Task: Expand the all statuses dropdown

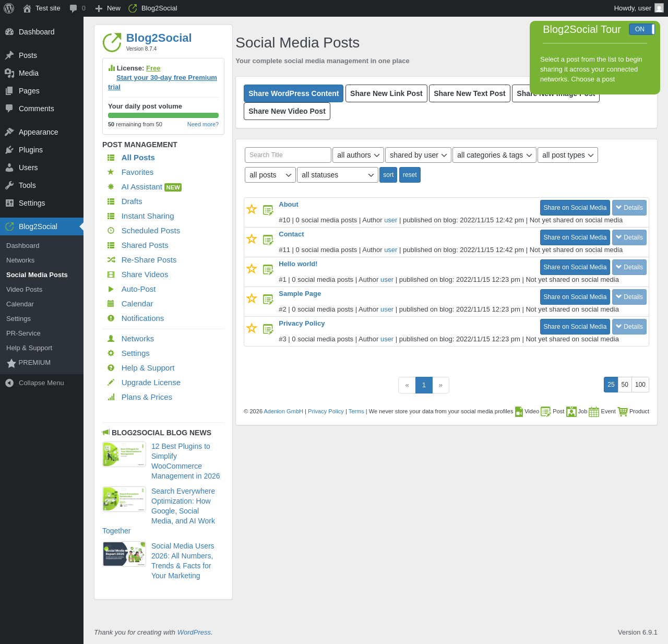Action: click(x=338, y=175)
